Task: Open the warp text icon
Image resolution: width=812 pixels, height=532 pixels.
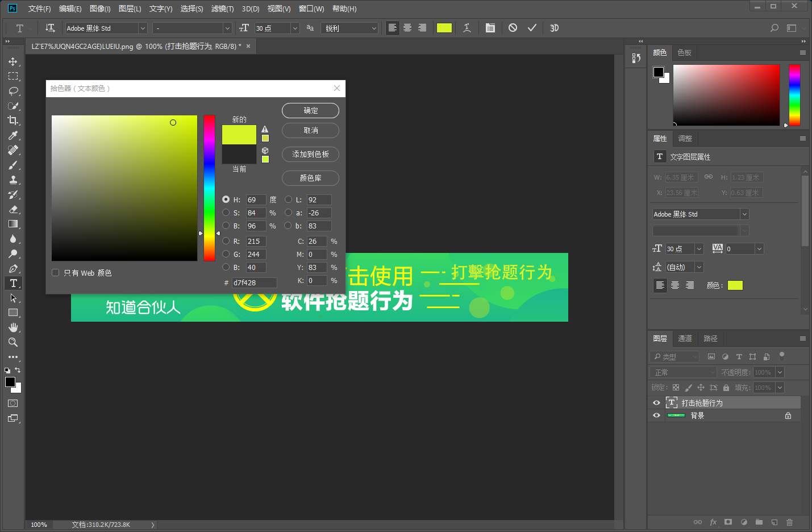Action: click(467, 28)
